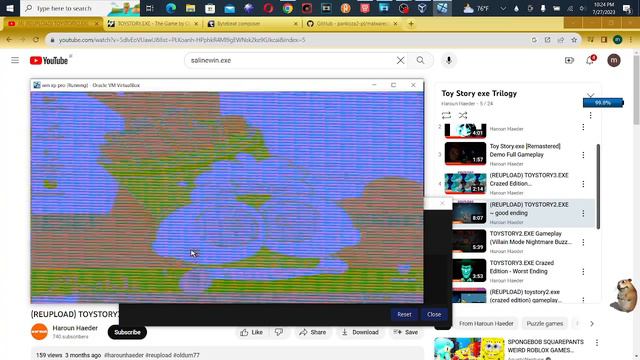Share the video
Screen dimensions: 640x360
(313, 332)
